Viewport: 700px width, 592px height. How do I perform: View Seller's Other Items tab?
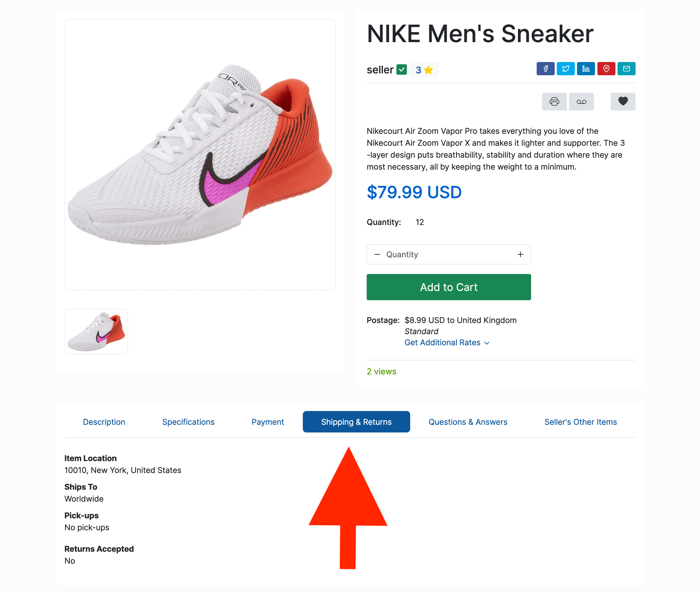click(x=580, y=422)
